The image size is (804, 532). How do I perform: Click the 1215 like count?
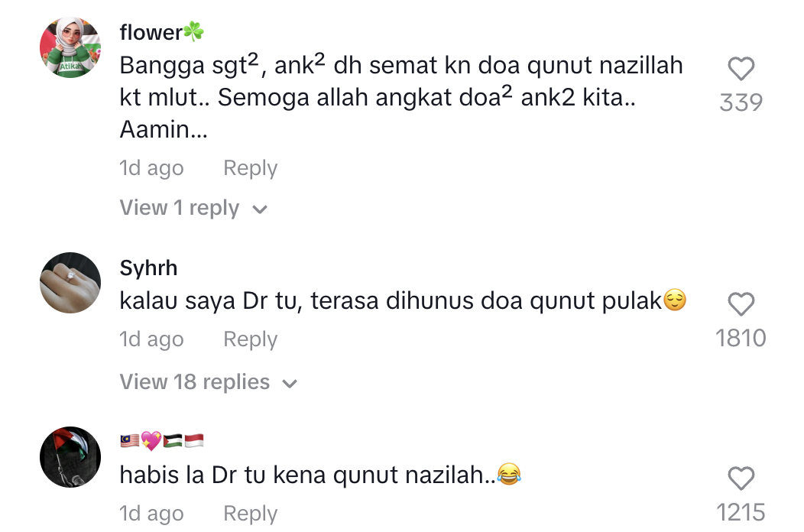tap(741, 512)
